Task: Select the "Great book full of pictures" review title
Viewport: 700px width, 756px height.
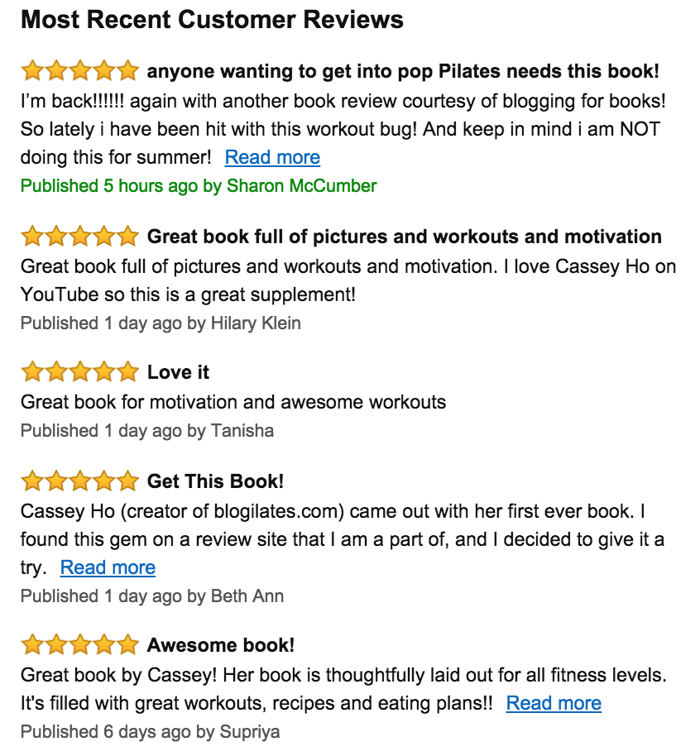Action: pos(404,237)
